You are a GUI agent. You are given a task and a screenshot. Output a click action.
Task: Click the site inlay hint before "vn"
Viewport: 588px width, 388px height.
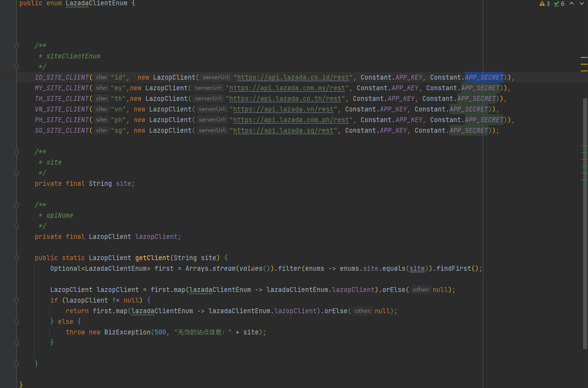point(101,110)
